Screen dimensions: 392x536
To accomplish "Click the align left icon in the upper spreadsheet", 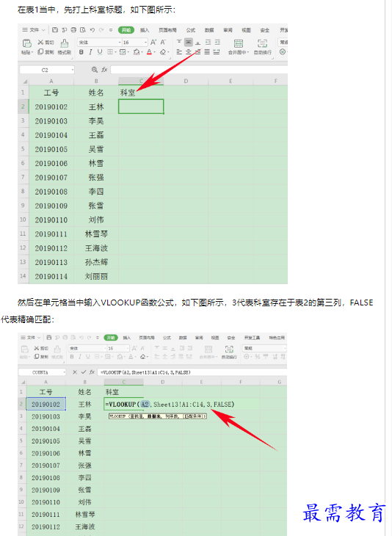I will click(x=178, y=52).
